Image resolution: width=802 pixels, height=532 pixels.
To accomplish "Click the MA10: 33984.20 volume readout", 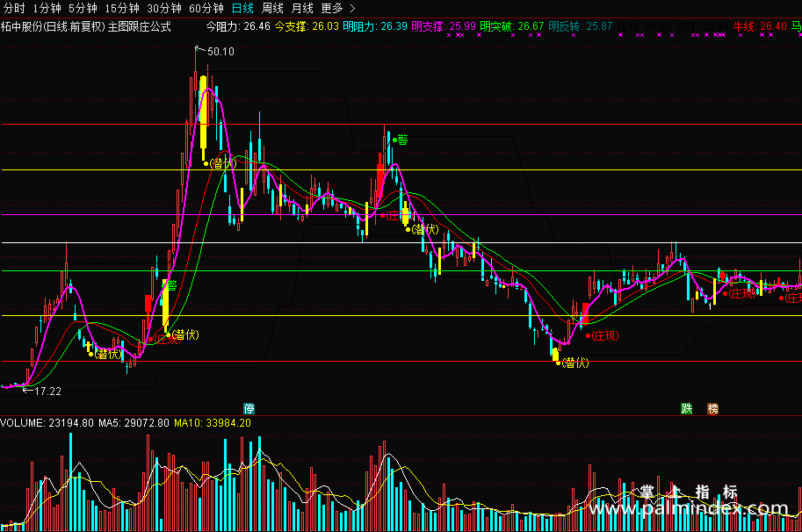I will [x=213, y=422].
